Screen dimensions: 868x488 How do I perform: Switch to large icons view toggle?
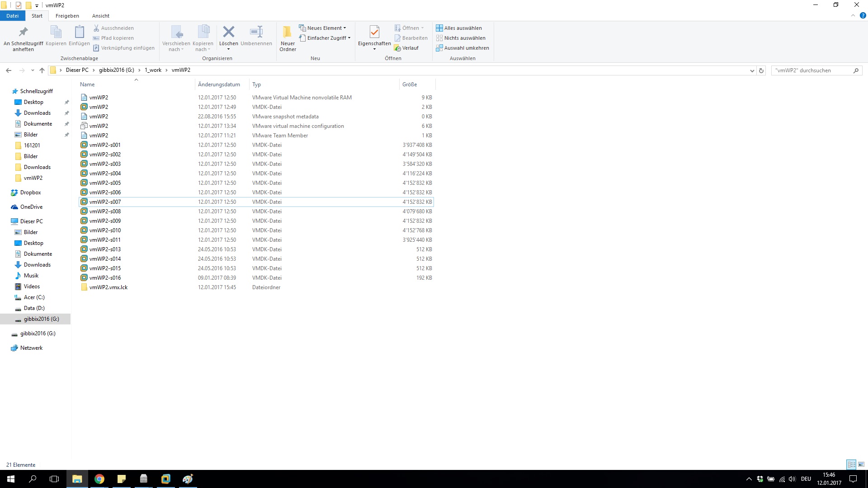[x=861, y=465]
